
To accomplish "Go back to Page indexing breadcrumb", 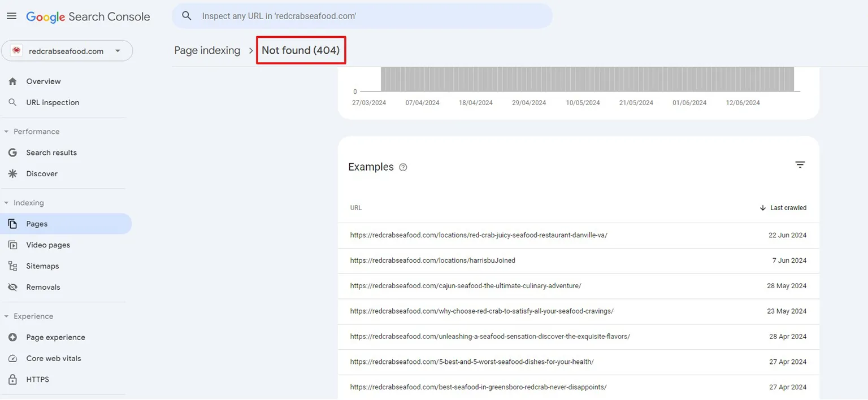I will click(207, 50).
